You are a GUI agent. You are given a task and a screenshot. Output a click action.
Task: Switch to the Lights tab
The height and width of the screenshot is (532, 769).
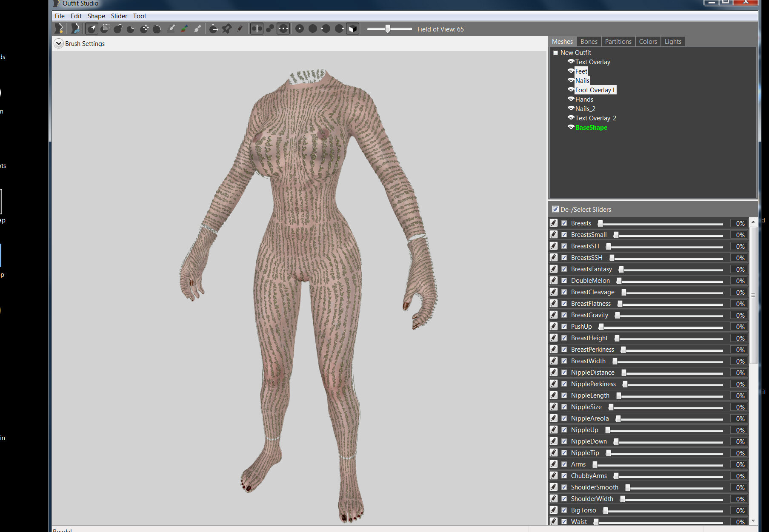point(673,41)
